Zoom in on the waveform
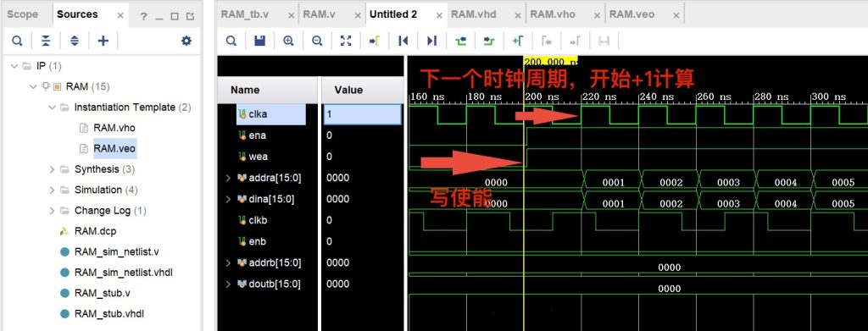Viewport: 868px width, 331px height. tap(288, 41)
